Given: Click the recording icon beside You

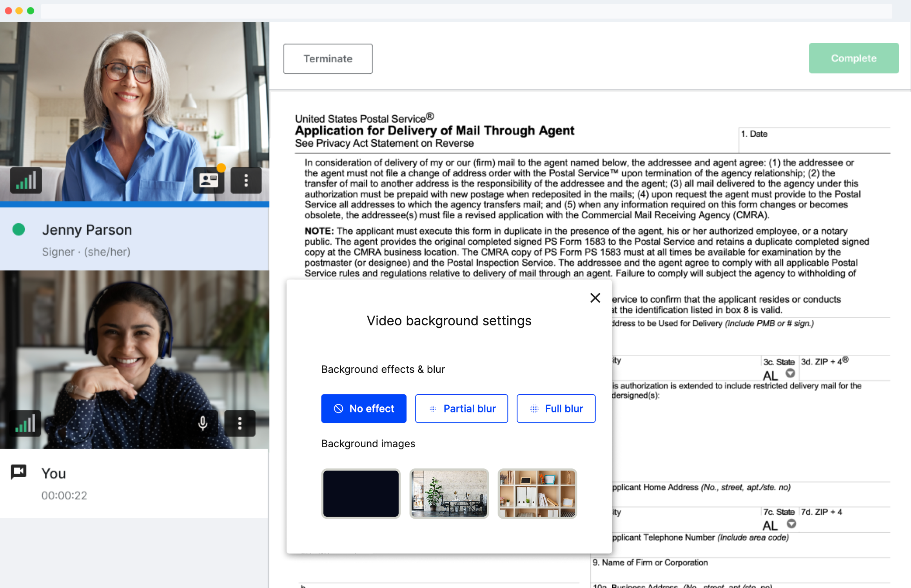Looking at the screenshot, I should 18,472.
